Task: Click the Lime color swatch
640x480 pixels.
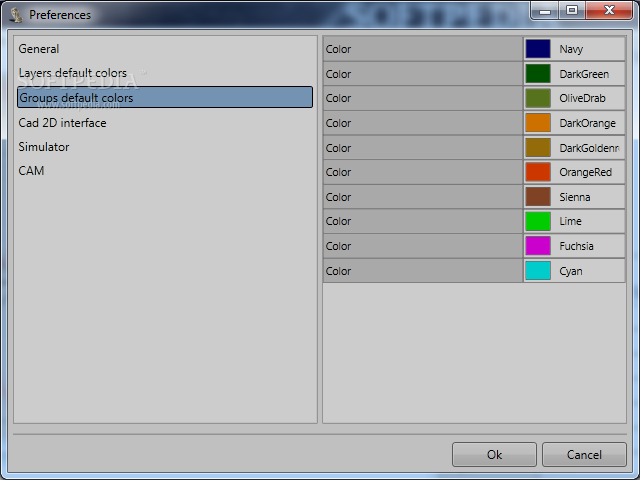Action: coord(538,221)
